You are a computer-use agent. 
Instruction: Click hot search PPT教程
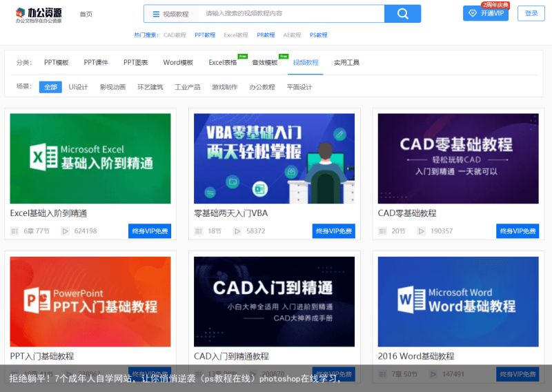(205, 35)
